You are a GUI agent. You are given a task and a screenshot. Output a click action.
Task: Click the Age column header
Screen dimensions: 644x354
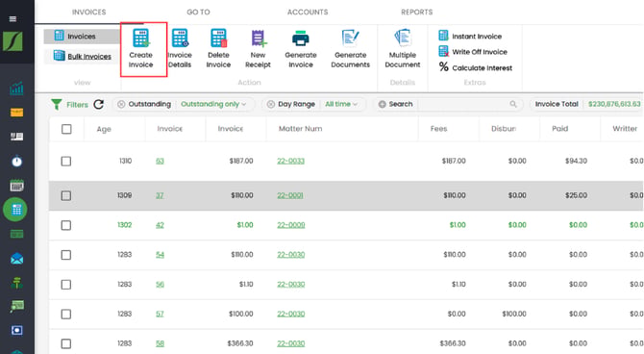104,129
